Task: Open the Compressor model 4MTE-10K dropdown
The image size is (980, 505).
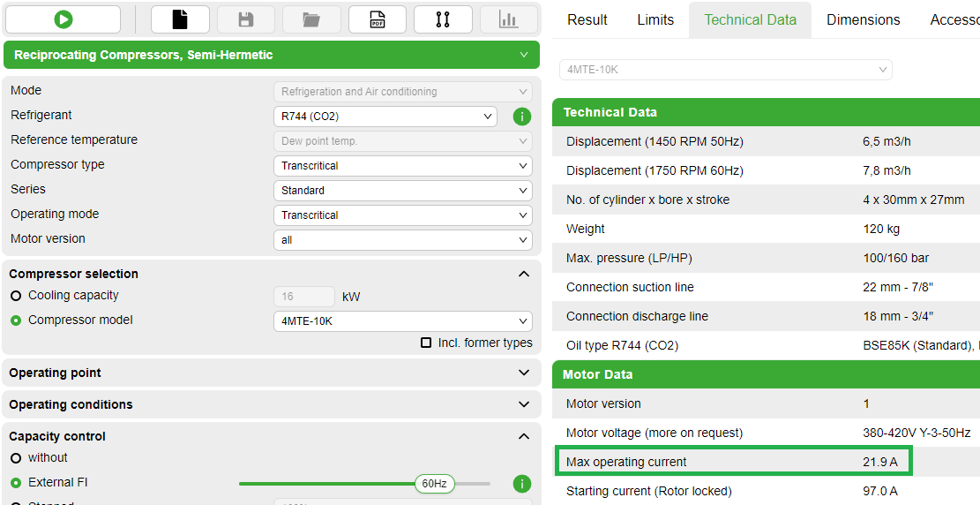Action: (x=402, y=321)
